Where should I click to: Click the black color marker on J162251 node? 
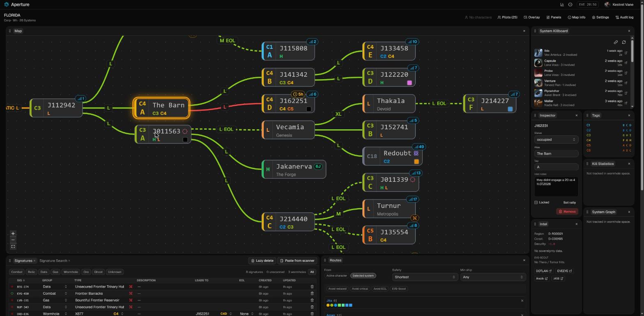click(x=309, y=109)
